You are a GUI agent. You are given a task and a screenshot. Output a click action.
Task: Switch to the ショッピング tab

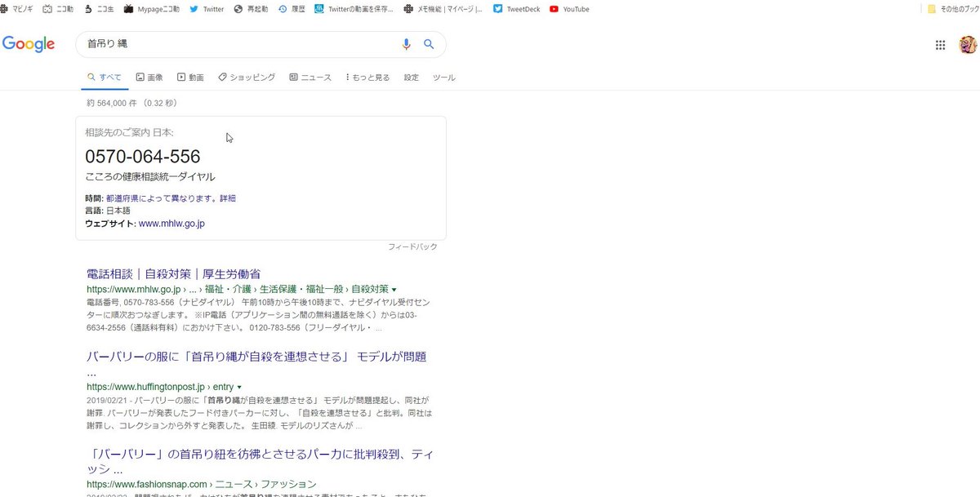click(247, 78)
